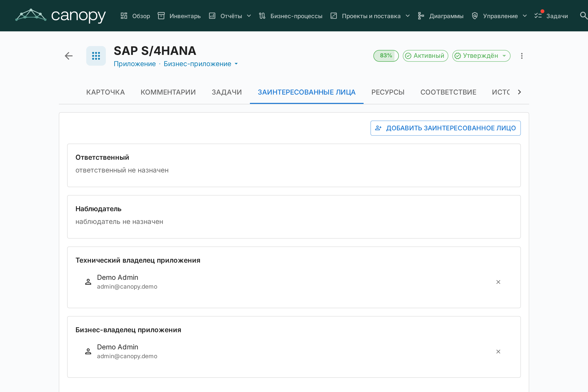Click Demo Admin name under Бизнес-владелец
This screenshot has width=588, height=392.
[x=118, y=347]
